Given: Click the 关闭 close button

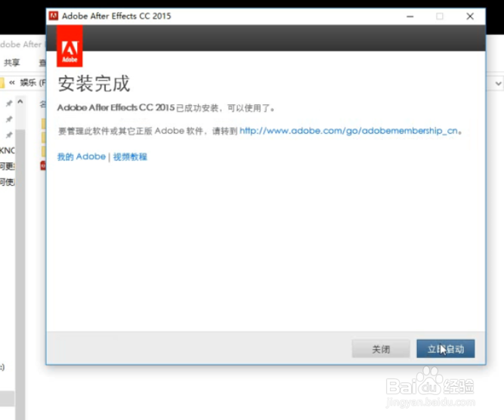Looking at the screenshot, I should pyautogui.click(x=381, y=349).
